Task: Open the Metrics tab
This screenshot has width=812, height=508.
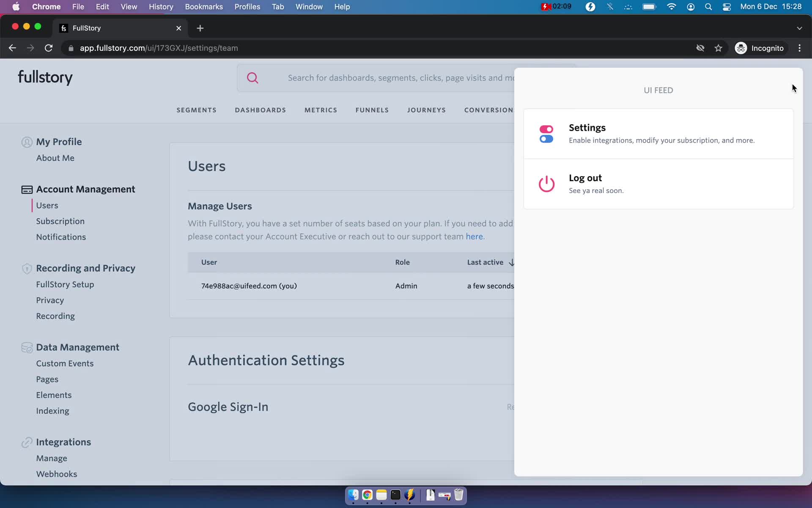Action: [321, 110]
